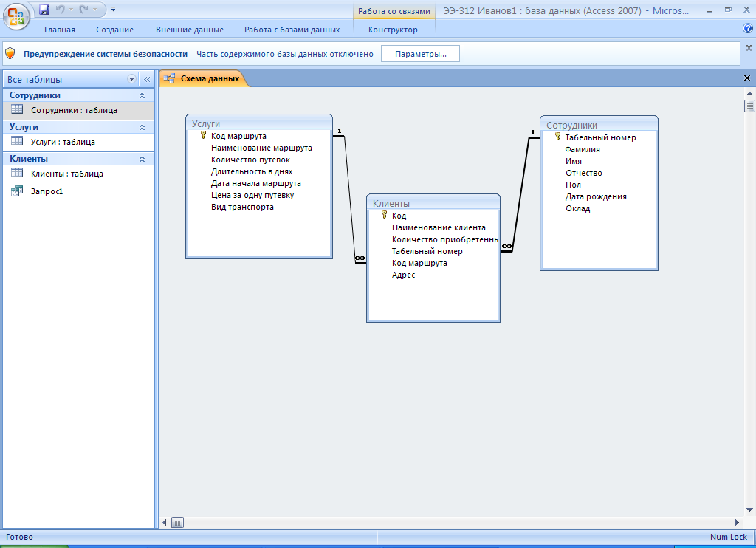Open the Quick Access Toolbar customize dropdown
The width and height of the screenshot is (756, 548).
click(113, 9)
